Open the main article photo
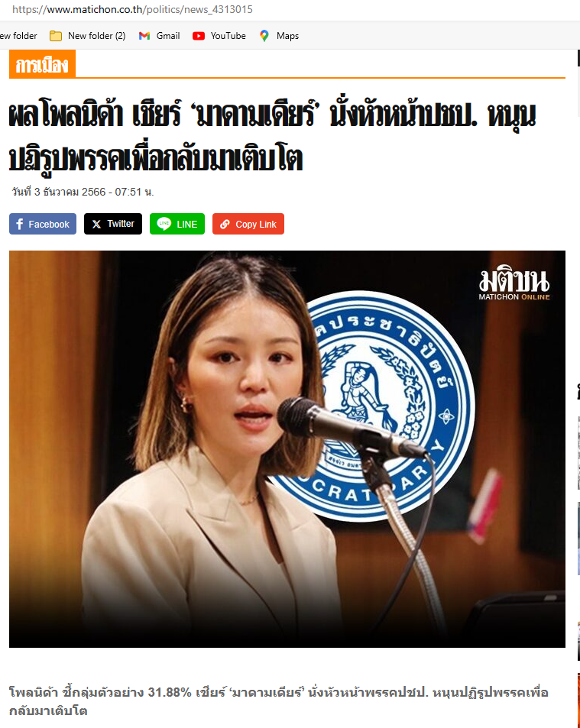 coord(287,449)
